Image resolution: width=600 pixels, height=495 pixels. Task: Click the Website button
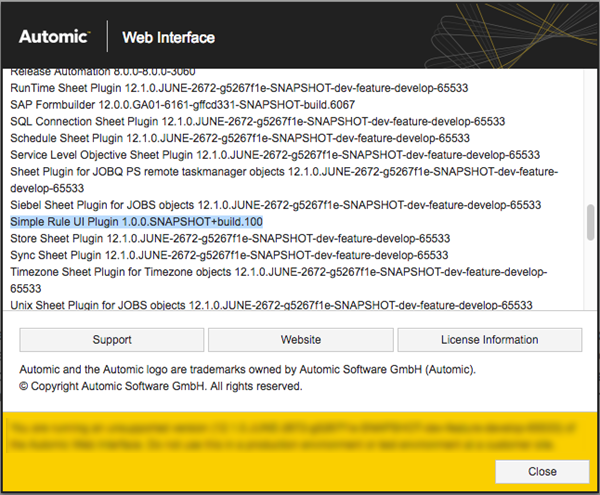coord(301,340)
